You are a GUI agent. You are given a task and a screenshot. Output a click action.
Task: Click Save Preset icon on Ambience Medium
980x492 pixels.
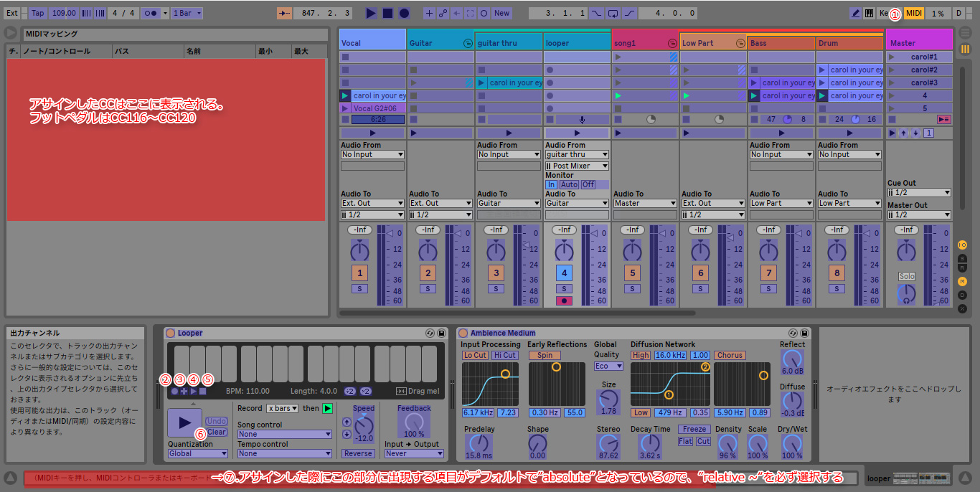tap(804, 333)
